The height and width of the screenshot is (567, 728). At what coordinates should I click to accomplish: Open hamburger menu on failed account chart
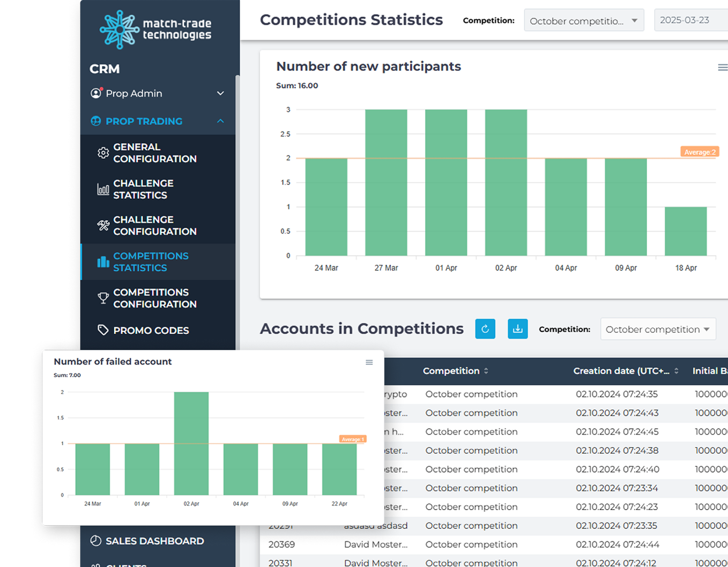(x=369, y=363)
